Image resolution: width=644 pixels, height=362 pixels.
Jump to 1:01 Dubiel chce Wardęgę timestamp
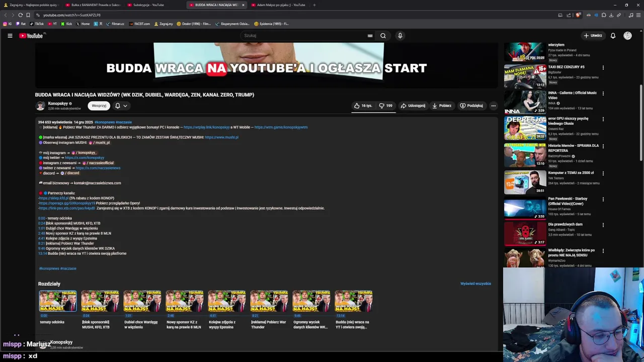pos(42,228)
